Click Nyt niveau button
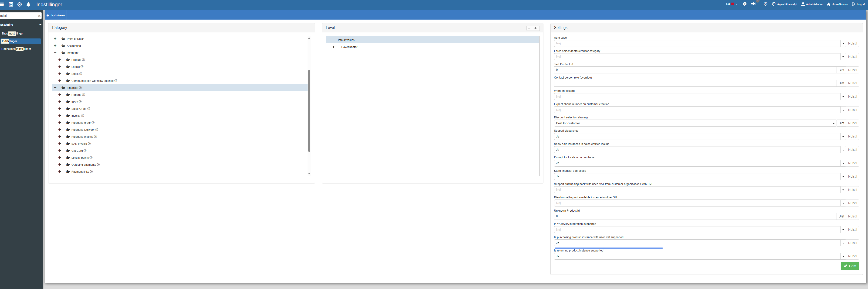The image size is (868, 289). coord(56,15)
